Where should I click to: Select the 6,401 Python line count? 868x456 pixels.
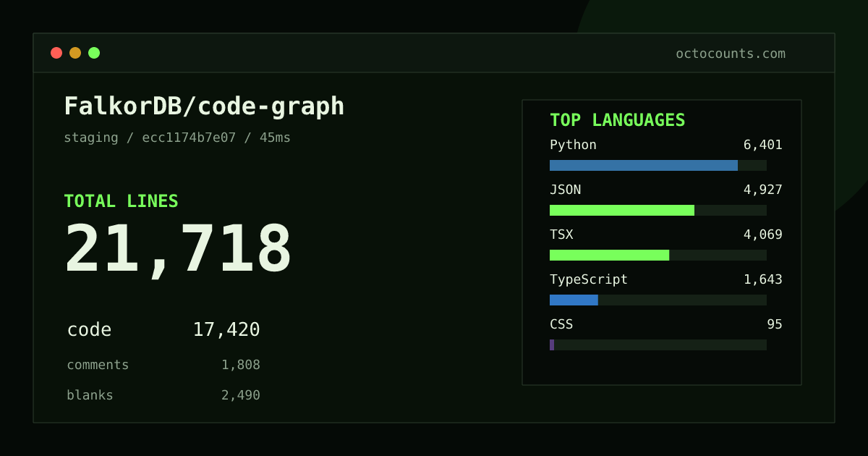coord(763,145)
